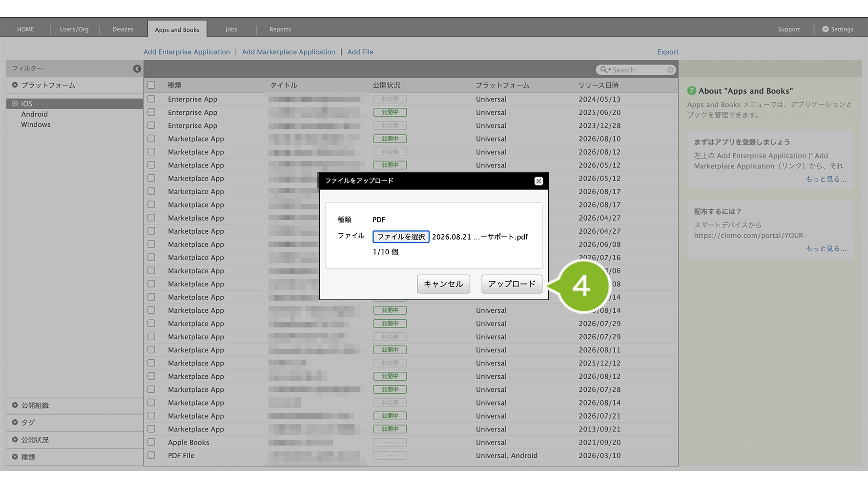
Task: Click the ファイルを選択 file chooser button
Action: (401, 237)
